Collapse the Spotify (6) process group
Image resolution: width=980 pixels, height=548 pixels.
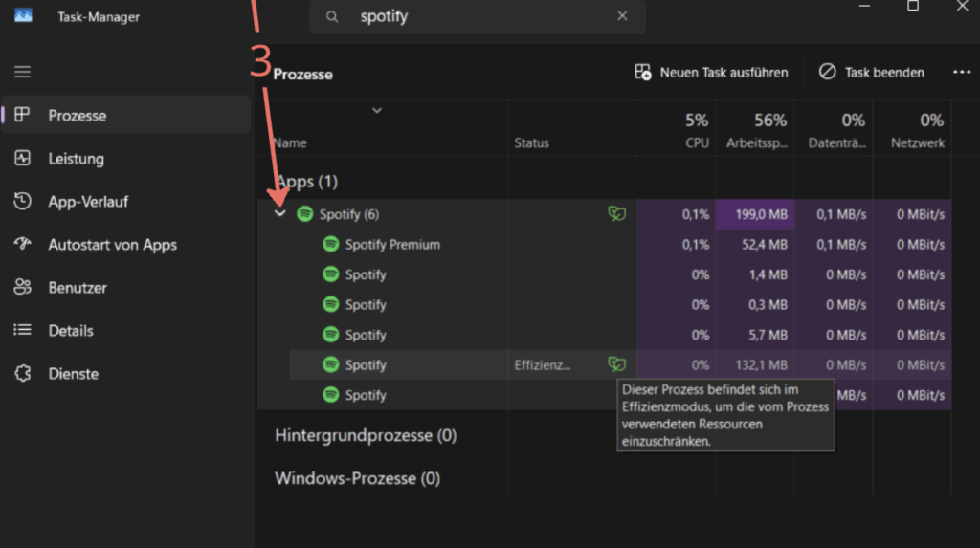click(x=280, y=213)
